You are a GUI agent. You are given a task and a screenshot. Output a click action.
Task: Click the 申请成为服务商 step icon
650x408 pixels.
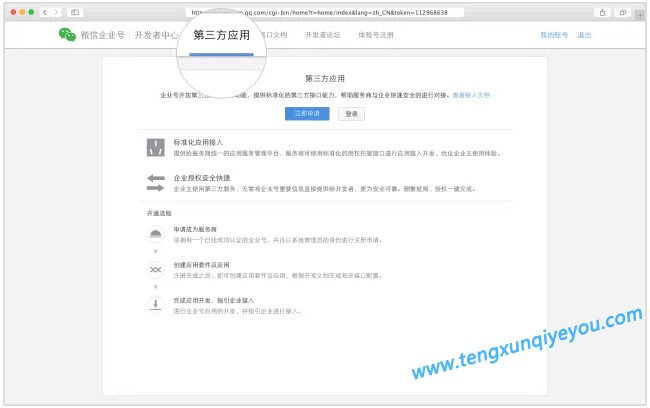coord(155,234)
